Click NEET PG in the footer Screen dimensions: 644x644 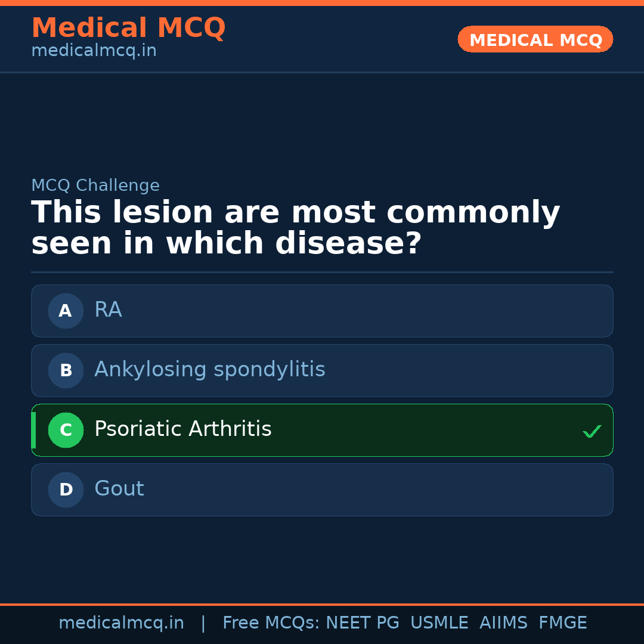(x=363, y=623)
